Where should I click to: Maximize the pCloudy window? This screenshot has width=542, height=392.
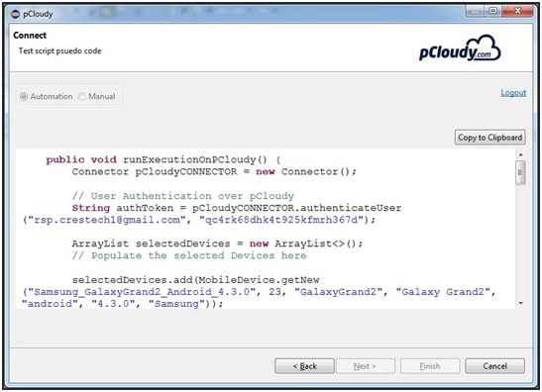point(493,11)
